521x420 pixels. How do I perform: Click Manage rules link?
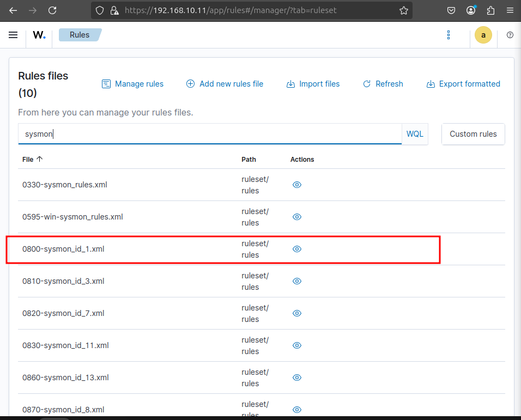click(133, 84)
